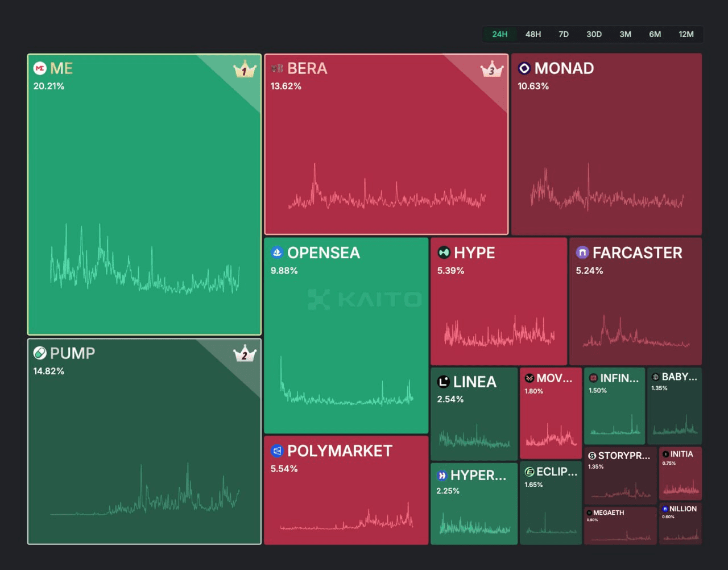
Task: Click the ECLIP... token logo icon
Action: coord(529,472)
